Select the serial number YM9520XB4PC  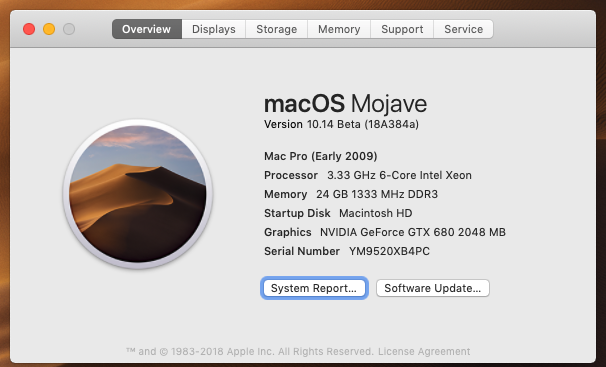389,251
